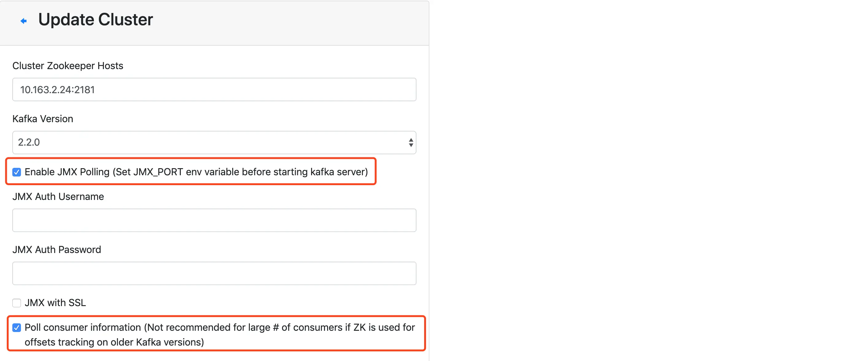Check the JMX with SSL checkbox
868x361 pixels.
pos(17,303)
